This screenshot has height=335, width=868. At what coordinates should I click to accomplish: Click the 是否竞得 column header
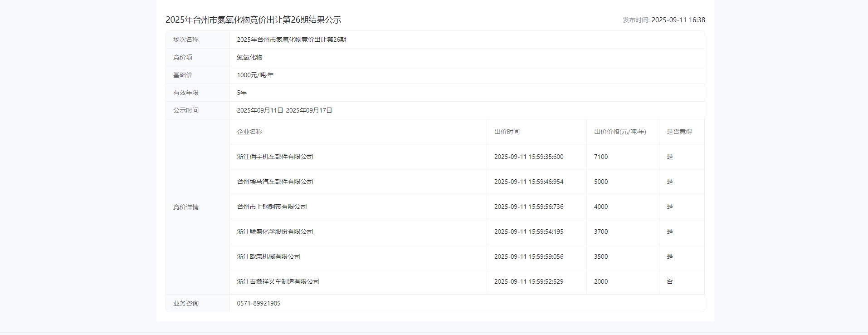point(679,132)
